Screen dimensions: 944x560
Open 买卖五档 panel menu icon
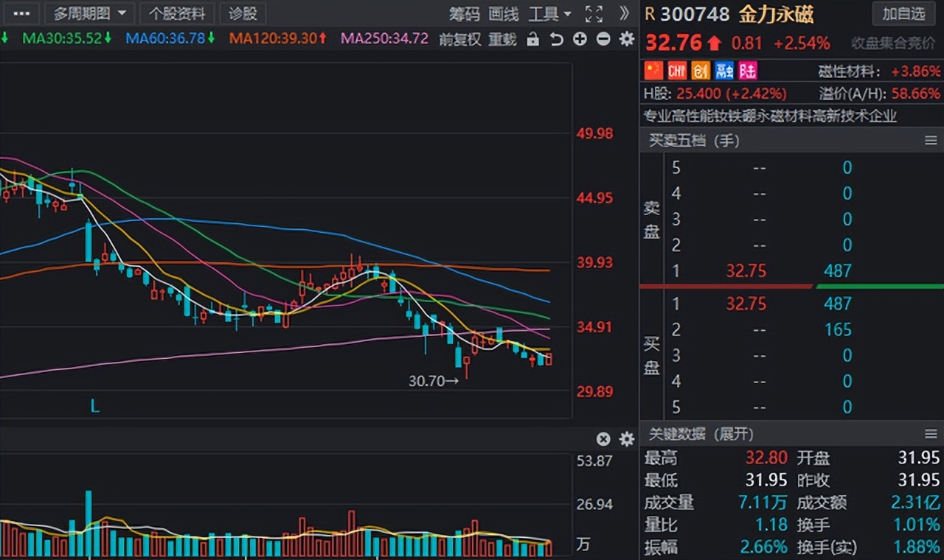coord(931,140)
